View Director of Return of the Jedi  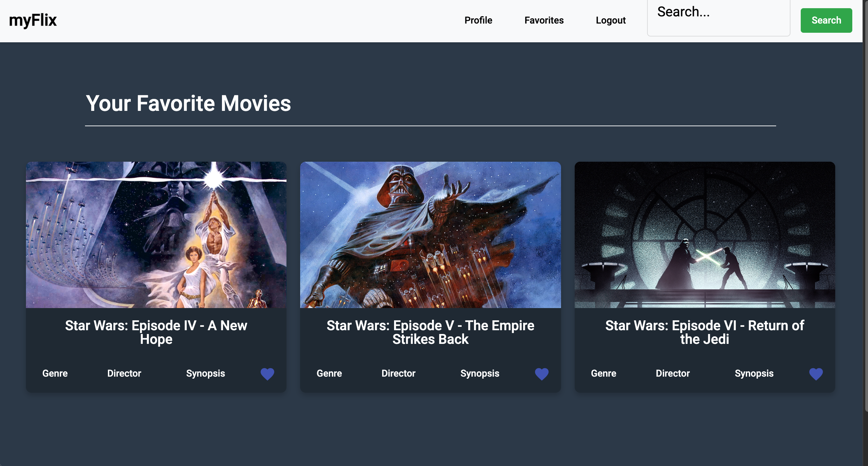click(673, 373)
